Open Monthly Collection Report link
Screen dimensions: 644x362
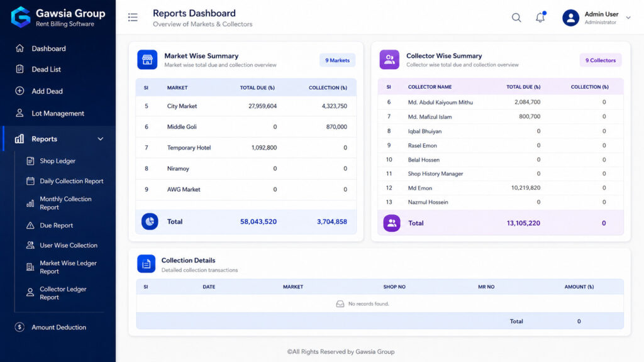(x=65, y=203)
